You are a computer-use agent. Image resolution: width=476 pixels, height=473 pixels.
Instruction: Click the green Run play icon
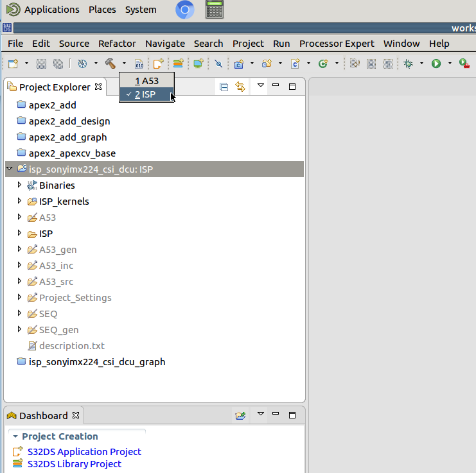pyautogui.click(x=436, y=64)
